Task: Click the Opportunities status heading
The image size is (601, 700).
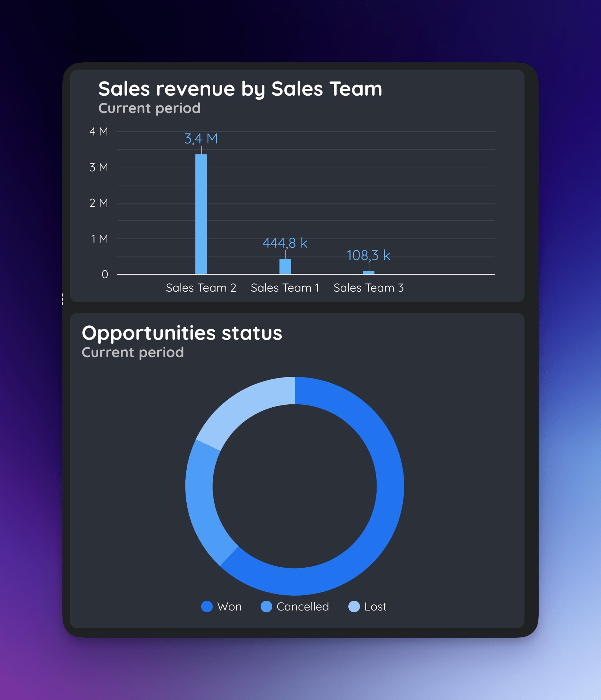Action: click(x=182, y=333)
